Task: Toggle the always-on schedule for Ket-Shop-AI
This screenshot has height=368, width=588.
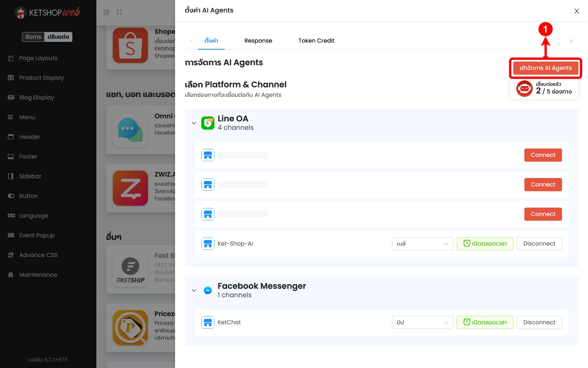Action: 485,244
